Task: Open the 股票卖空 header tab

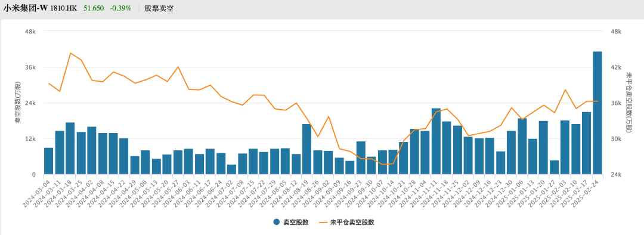Action: [x=159, y=8]
